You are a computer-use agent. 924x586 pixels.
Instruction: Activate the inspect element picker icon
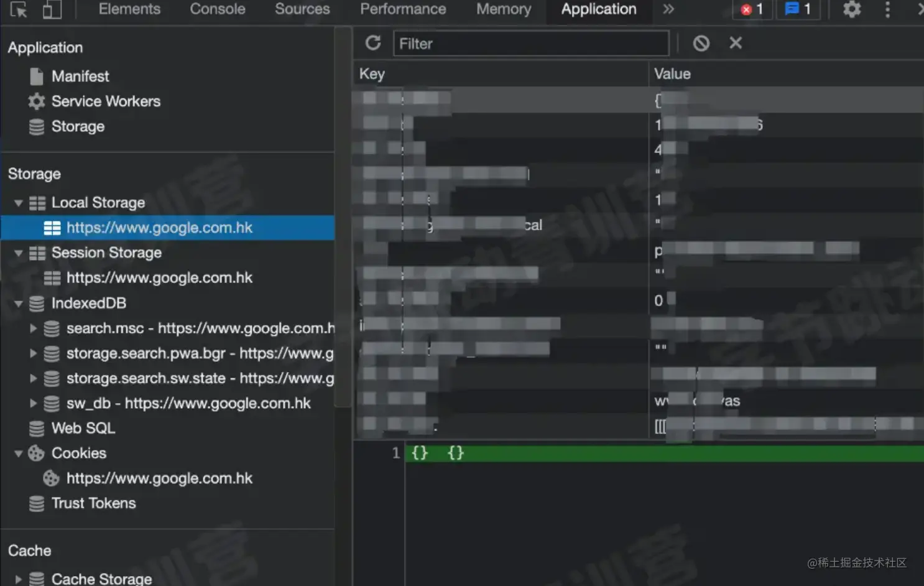(19, 9)
